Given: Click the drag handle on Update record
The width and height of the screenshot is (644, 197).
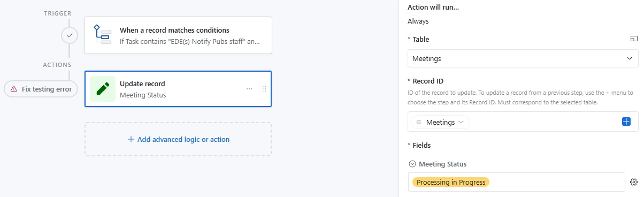Looking at the screenshot, I should (264, 89).
